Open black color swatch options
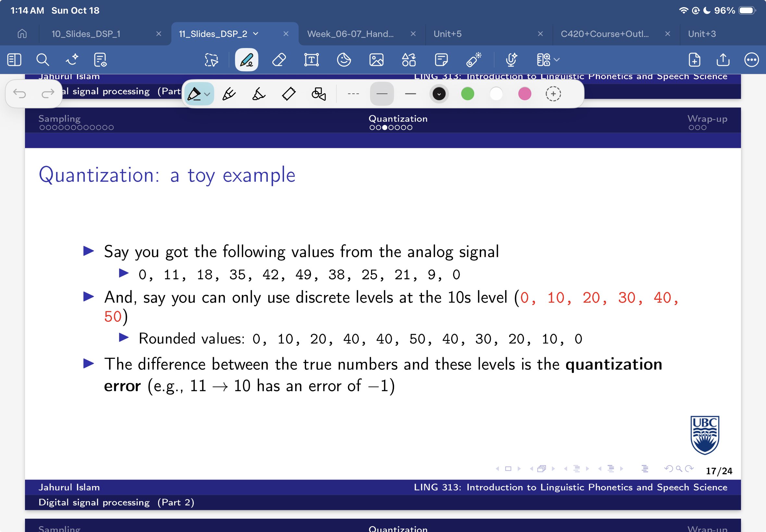This screenshot has width=766, height=532. [439, 94]
